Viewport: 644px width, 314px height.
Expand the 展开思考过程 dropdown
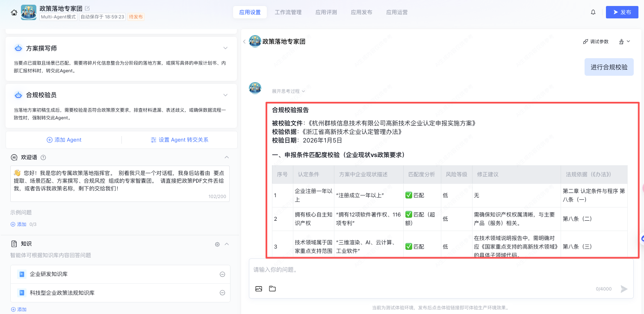click(x=288, y=91)
